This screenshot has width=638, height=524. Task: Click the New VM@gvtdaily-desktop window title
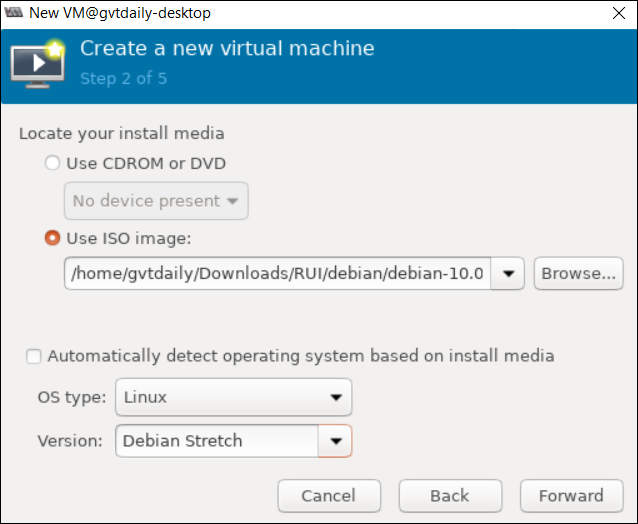(120, 13)
